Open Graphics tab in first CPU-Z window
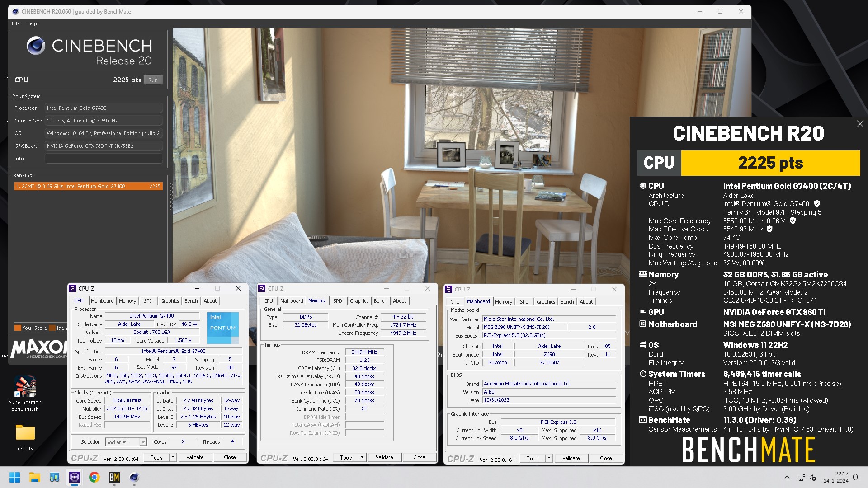The width and height of the screenshot is (868, 488). point(170,301)
